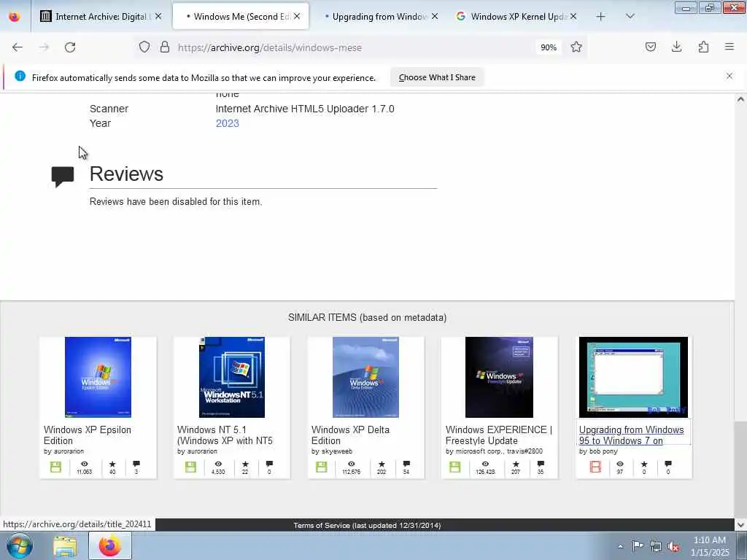
Task: Close the Upgrading from Windows tab
Action: tap(435, 17)
